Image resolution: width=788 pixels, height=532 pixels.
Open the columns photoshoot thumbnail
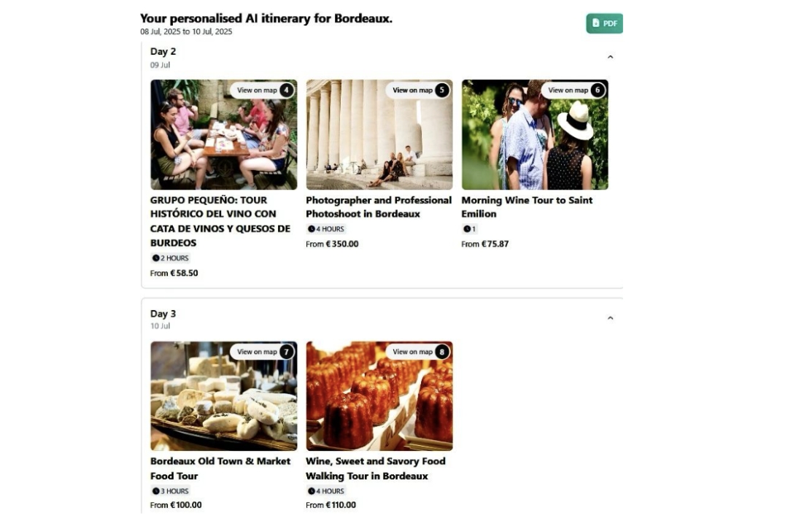379,134
